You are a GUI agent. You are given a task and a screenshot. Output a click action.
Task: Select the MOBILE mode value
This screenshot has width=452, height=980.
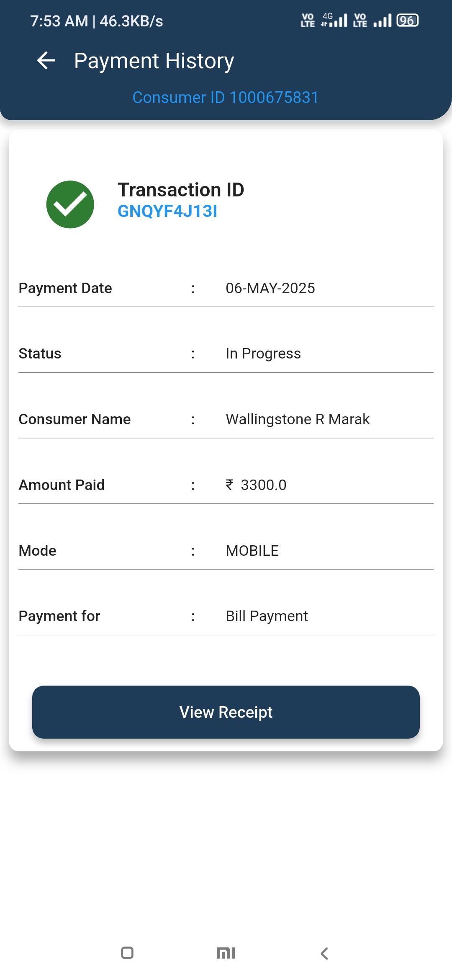click(252, 551)
